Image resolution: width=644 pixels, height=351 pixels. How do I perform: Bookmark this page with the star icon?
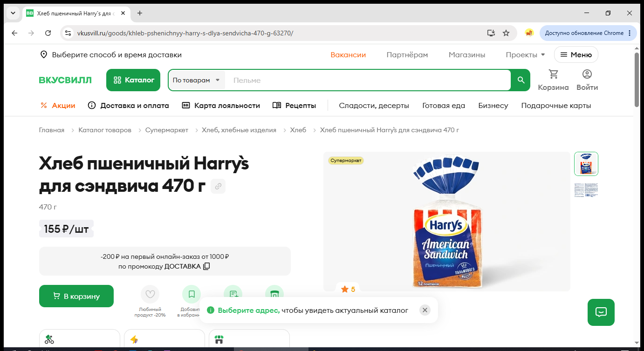[x=506, y=33]
